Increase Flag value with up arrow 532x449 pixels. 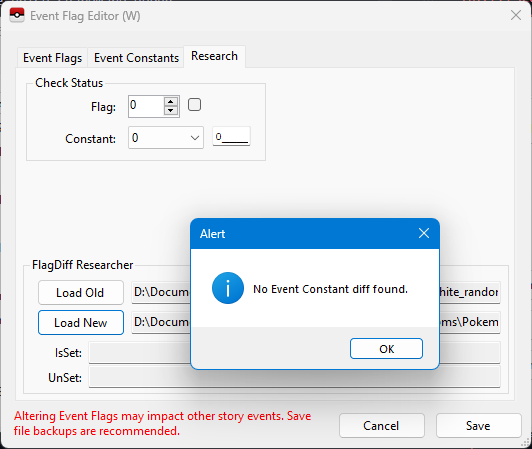(171, 102)
